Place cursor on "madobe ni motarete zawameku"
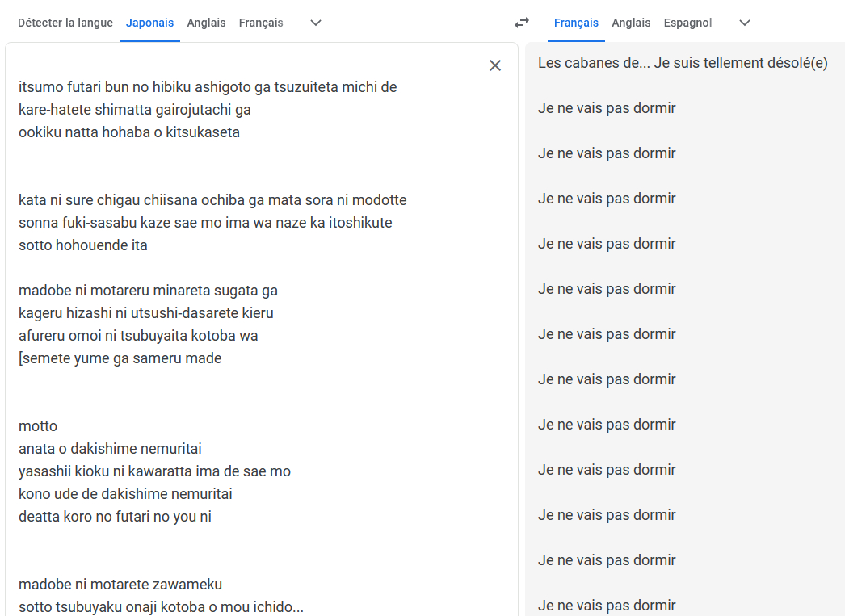Image resolution: width=845 pixels, height=616 pixels. [120, 585]
